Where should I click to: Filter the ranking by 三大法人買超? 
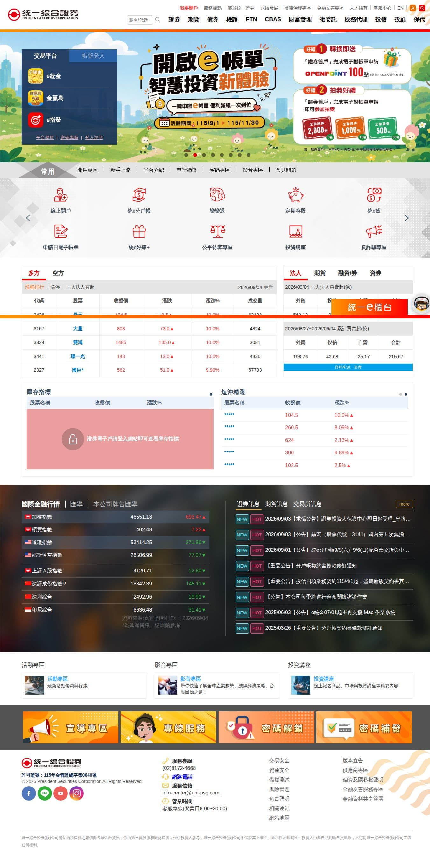pos(80,287)
